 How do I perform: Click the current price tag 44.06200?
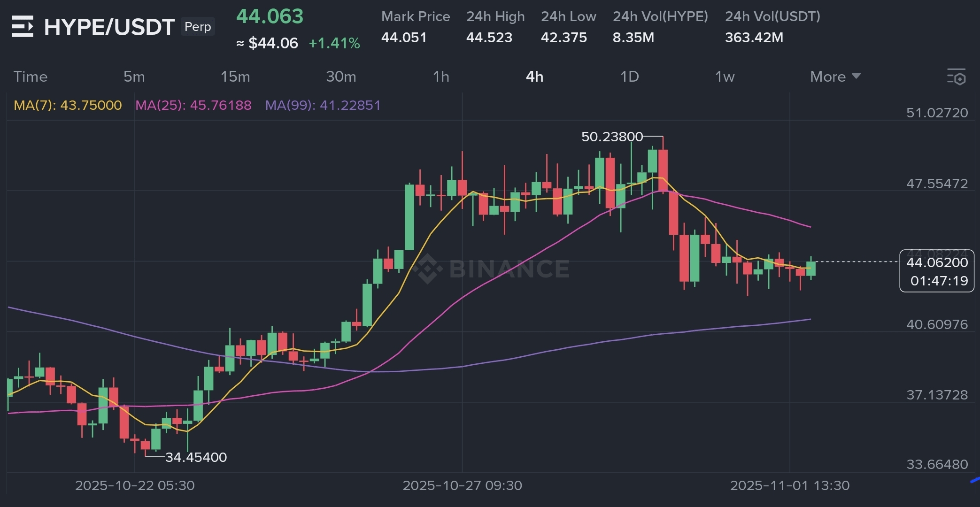pos(937,263)
